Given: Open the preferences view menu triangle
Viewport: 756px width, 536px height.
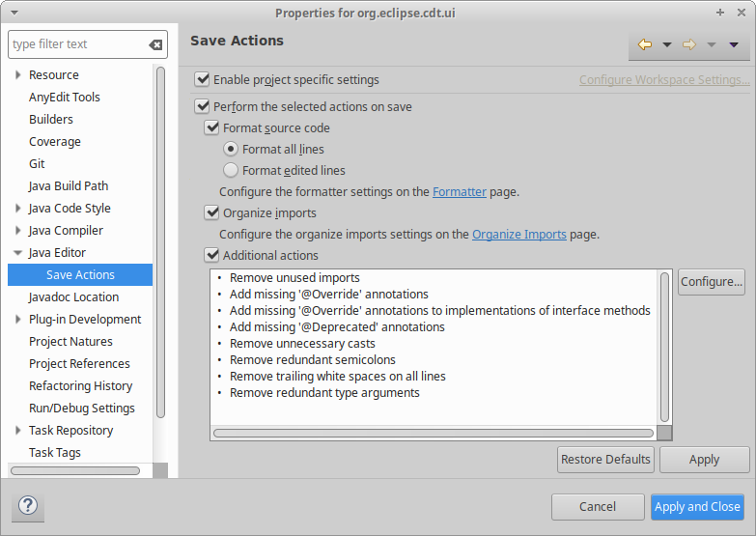Looking at the screenshot, I should click(734, 44).
